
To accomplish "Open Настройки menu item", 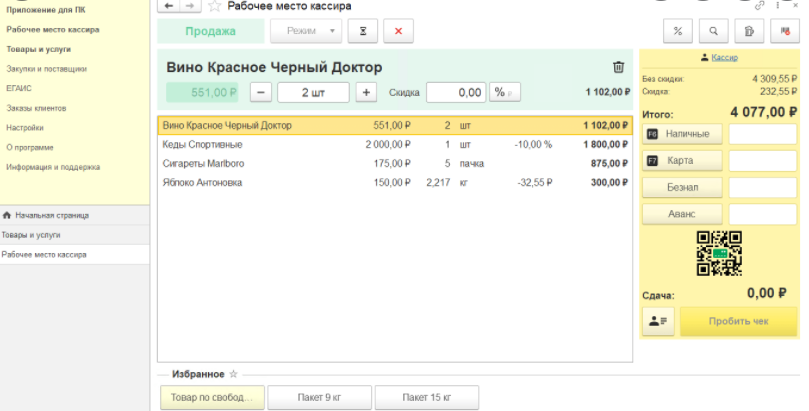I will pos(25,128).
